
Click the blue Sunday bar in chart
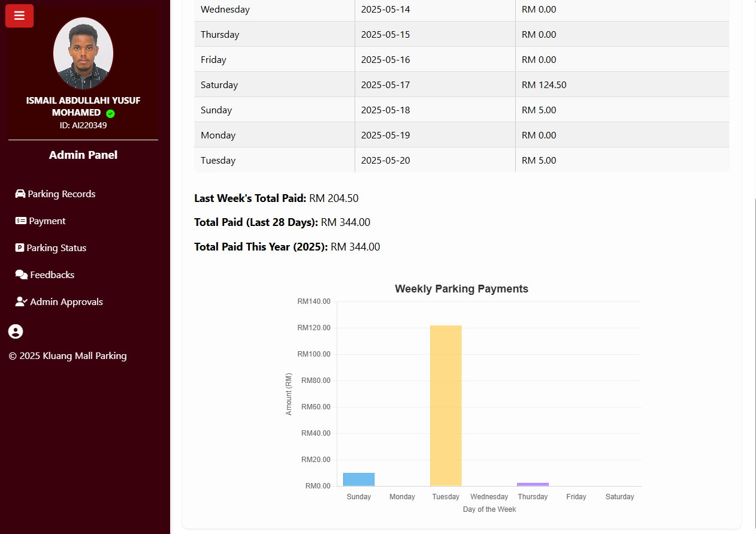click(x=359, y=479)
